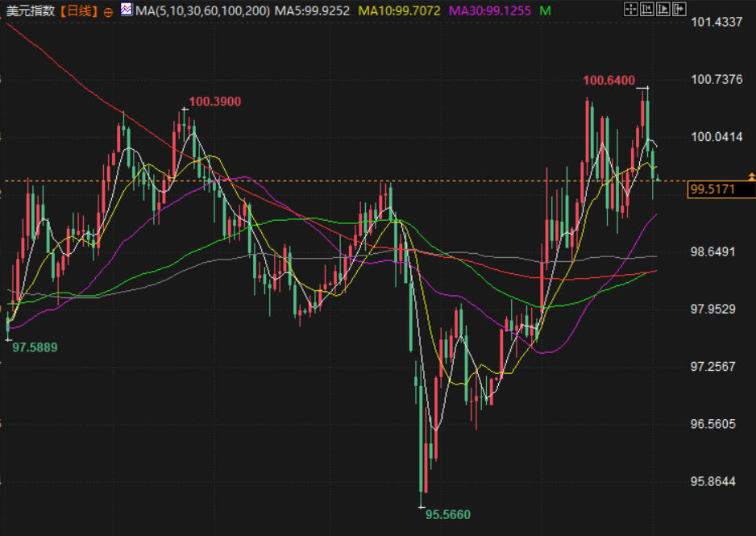Viewport: 756px width, 536px height.
Task: Click the 98.6491 axis value
Action: (713, 251)
